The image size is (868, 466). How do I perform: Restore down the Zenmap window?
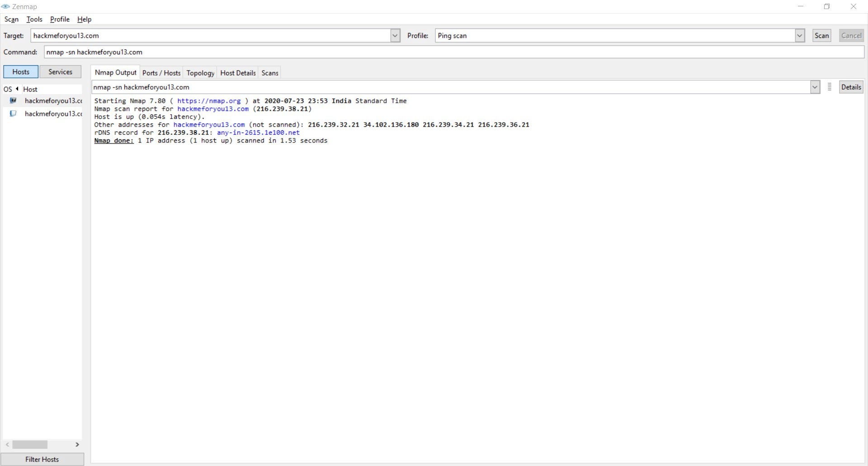click(827, 6)
